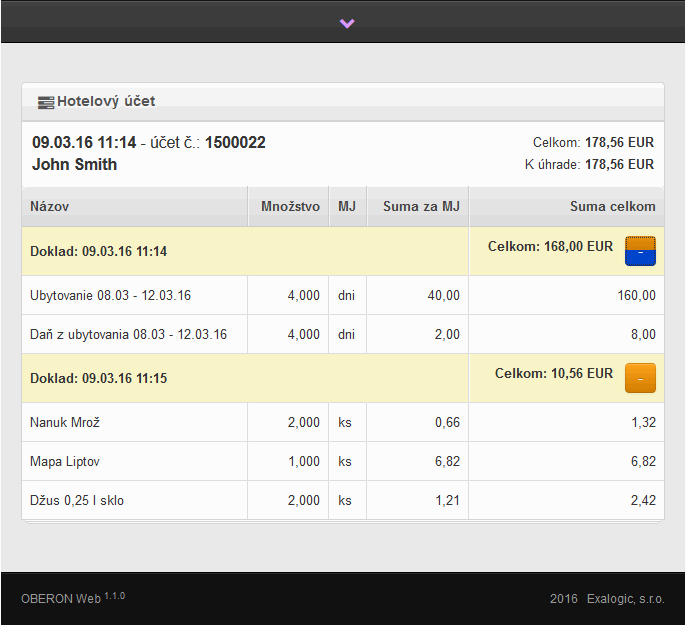Screen dimensions: 686x625
Task: Click the Množstvo column header
Action: [290, 207]
